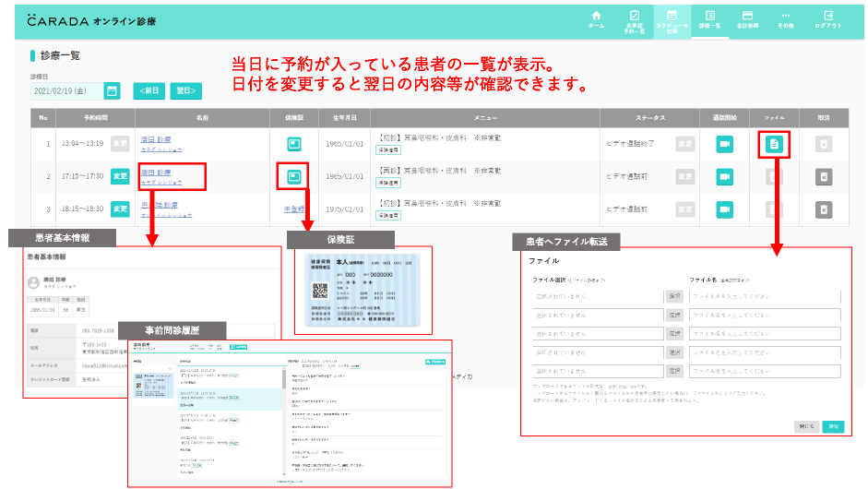Go to ホーム in top navigation
Viewport: 868px width, 489px height.
[x=596, y=19]
